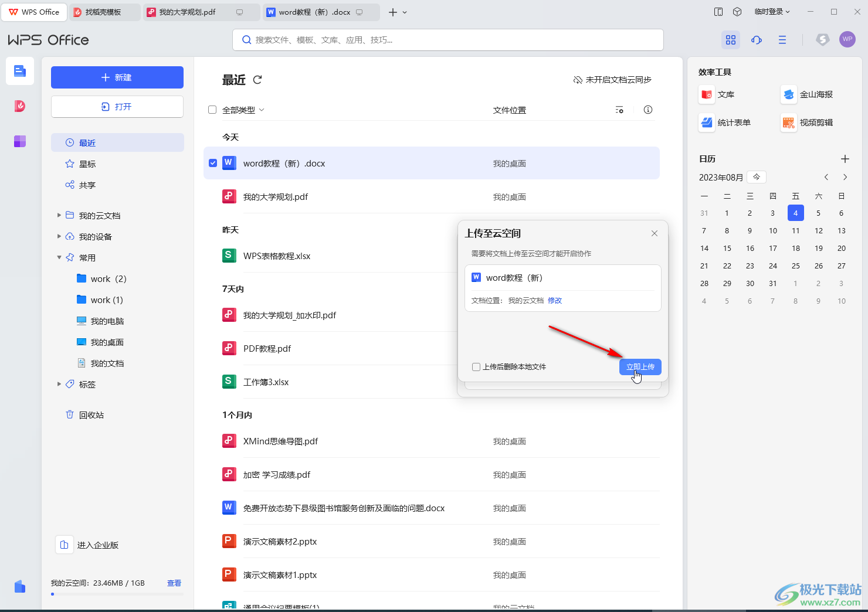This screenshot has width=868, height=612.
Task: Click the 查看 cloud space link
Action: (174, 583)
